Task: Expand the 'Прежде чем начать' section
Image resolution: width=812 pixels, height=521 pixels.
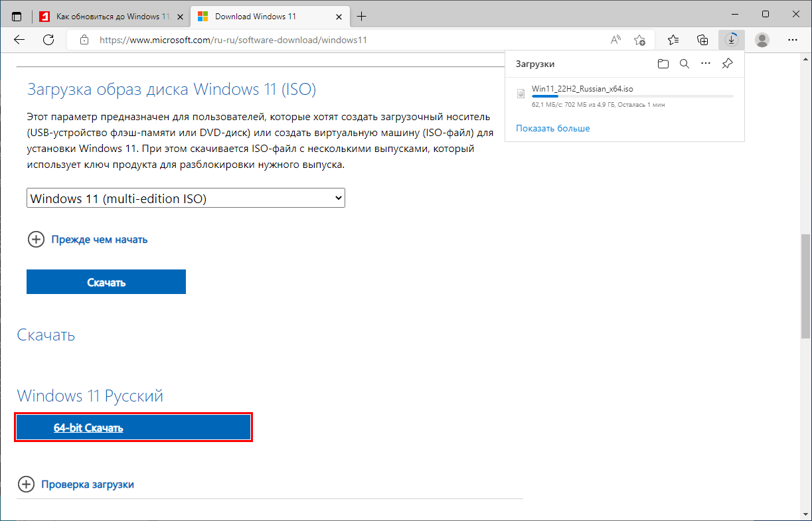Action: [87, 240]
